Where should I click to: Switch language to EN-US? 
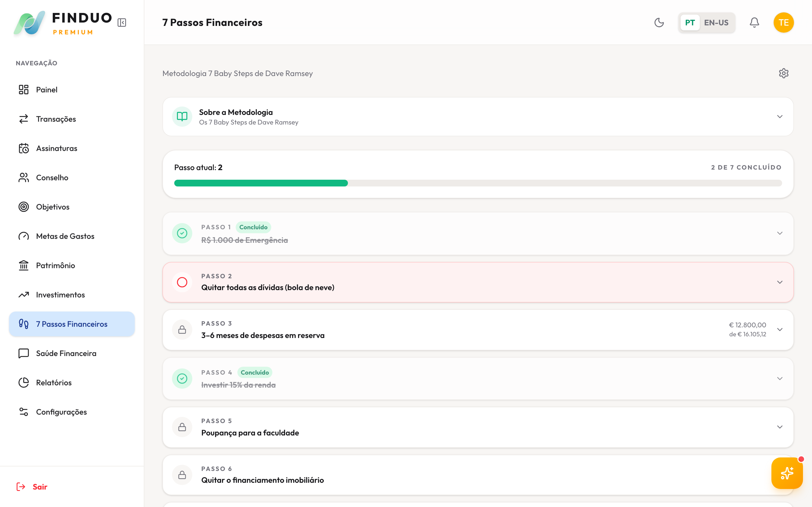click(716, 23)
